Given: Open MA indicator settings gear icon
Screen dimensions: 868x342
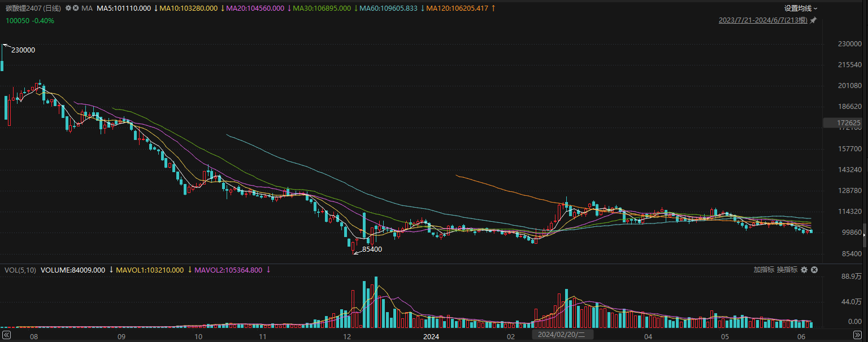Looking at the screenshot, I should pos(68,8).
